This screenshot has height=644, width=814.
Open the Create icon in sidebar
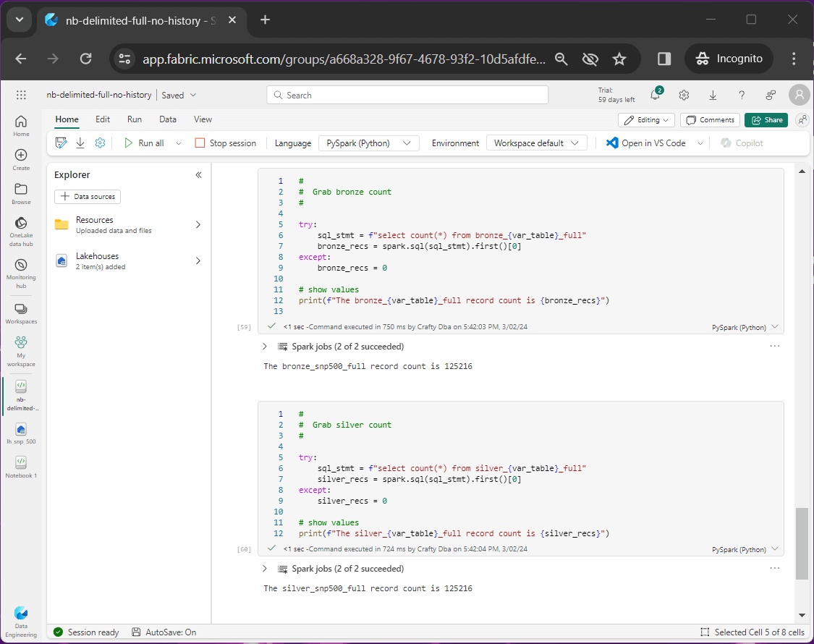pos(21,159)
